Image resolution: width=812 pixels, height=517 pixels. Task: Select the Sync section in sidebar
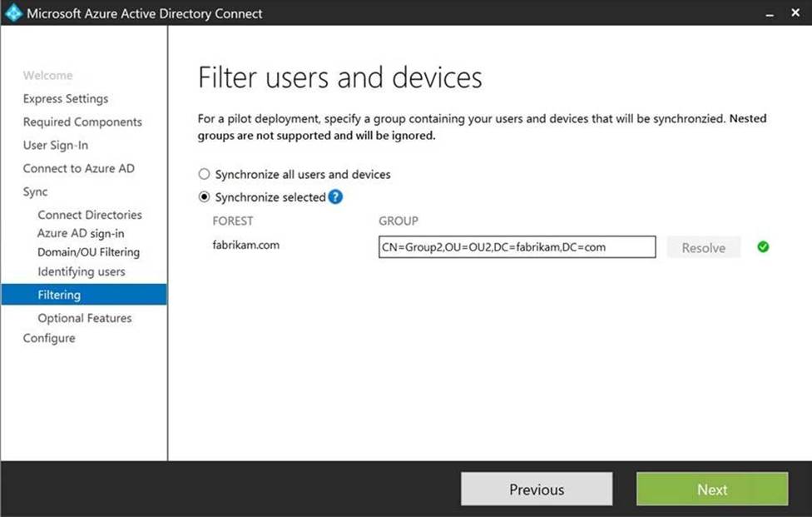36,191
